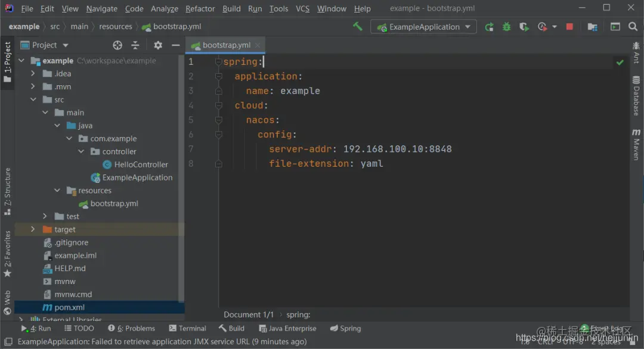Screen dimensions: 644x349
Task: Open Project Structure icon in the toolbar
Action: tap(592, 27)
